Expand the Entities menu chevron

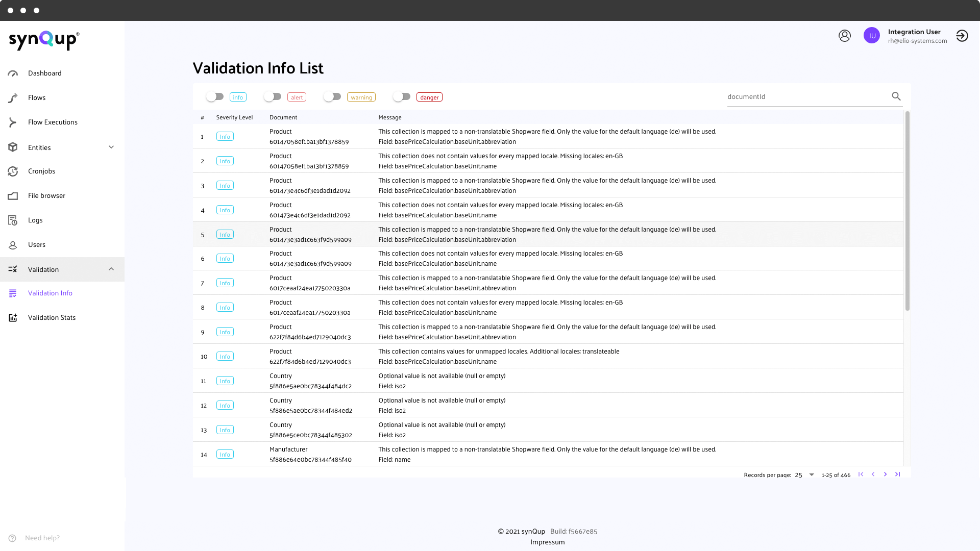[x=111, y=147]
